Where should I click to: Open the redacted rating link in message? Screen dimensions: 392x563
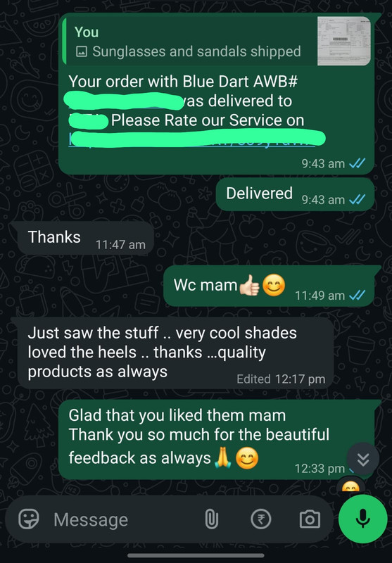coord(197,139)
